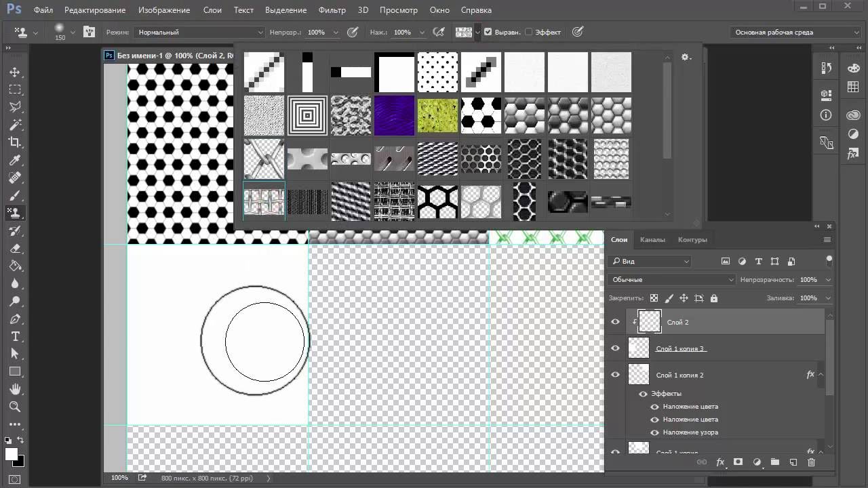Enable the Эффект checkbox
This screenshot has height=488, width=868.
point(529,32)
